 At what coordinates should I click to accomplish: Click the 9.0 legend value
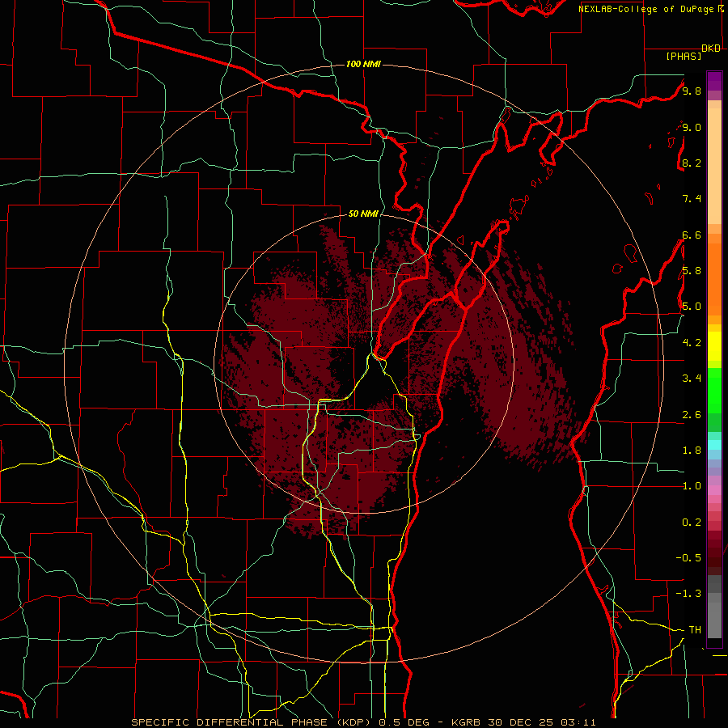(x=692, y=127)
